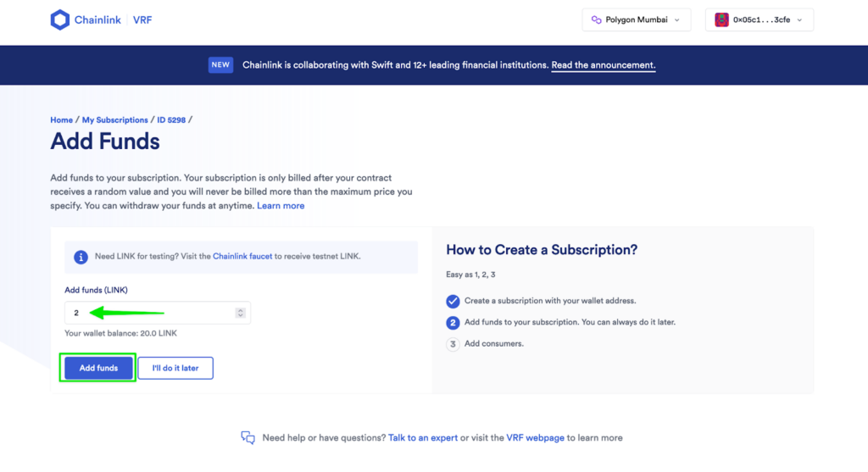Click the Chainlink hexagon logo
The width and height of the screenshot is (868, 472).
(x=60, y=20)
